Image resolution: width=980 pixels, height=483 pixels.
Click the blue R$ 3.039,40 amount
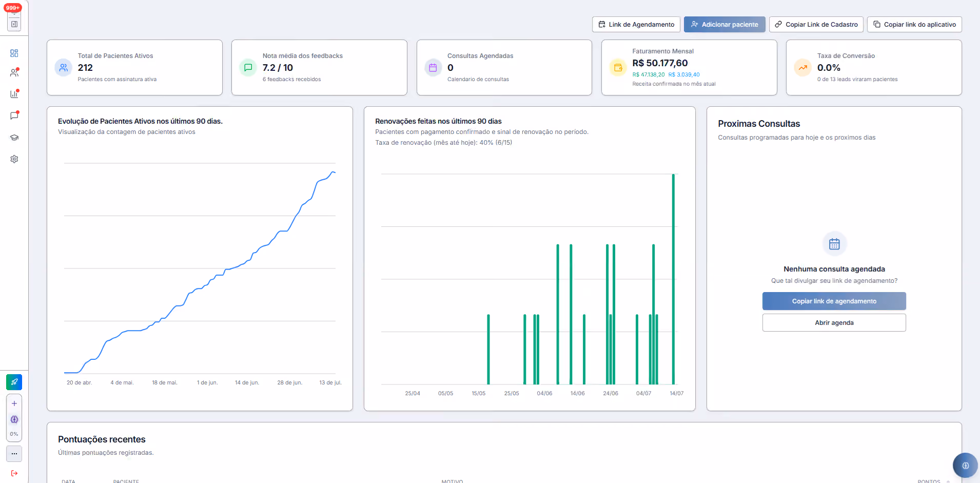tap(684, 75)
